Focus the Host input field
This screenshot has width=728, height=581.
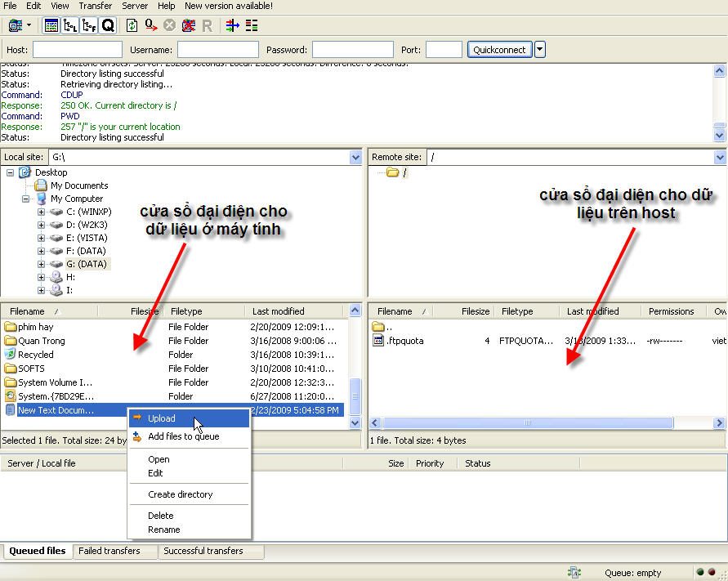(x=78, y=50)
